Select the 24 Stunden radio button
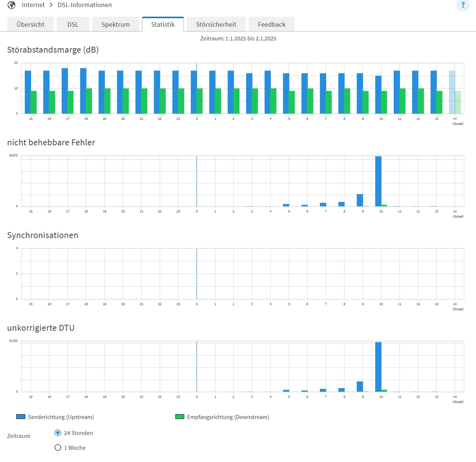The width and height of the screenshot is (476, 462). (x=58, y=433)
